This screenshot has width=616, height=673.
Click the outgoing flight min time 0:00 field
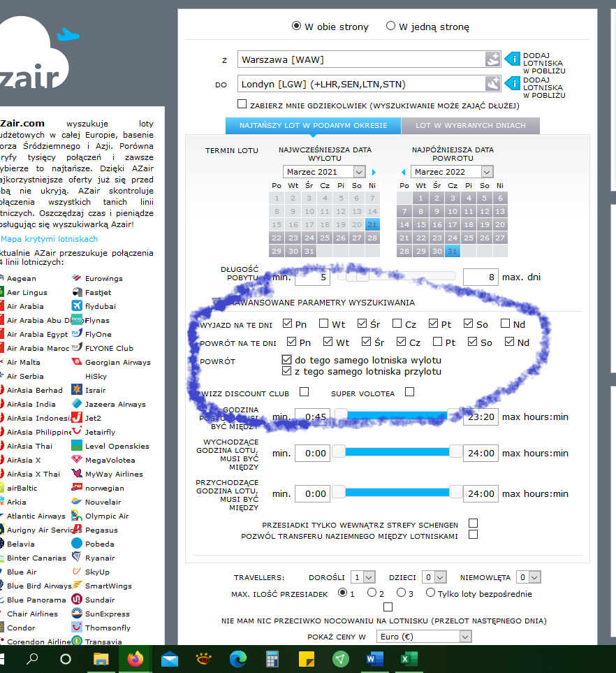312,453
